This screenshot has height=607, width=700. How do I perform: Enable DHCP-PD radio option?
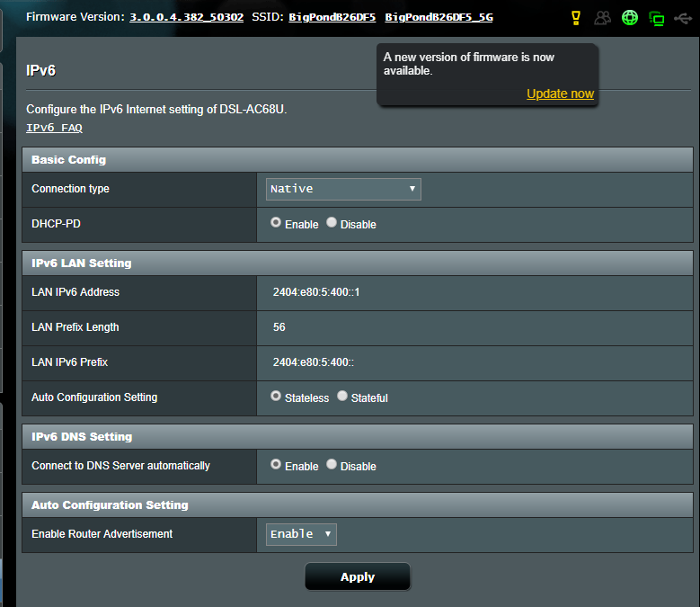coord(276,223)
